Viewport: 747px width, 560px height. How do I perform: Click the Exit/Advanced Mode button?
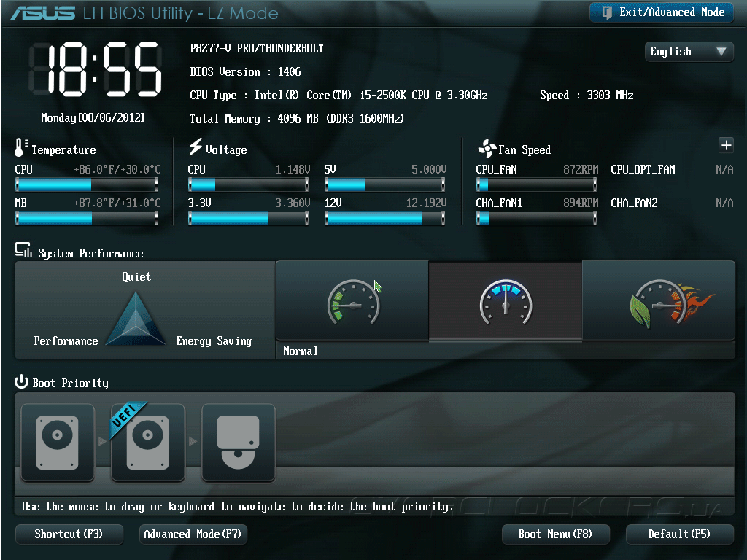click(x=661, y=12)
